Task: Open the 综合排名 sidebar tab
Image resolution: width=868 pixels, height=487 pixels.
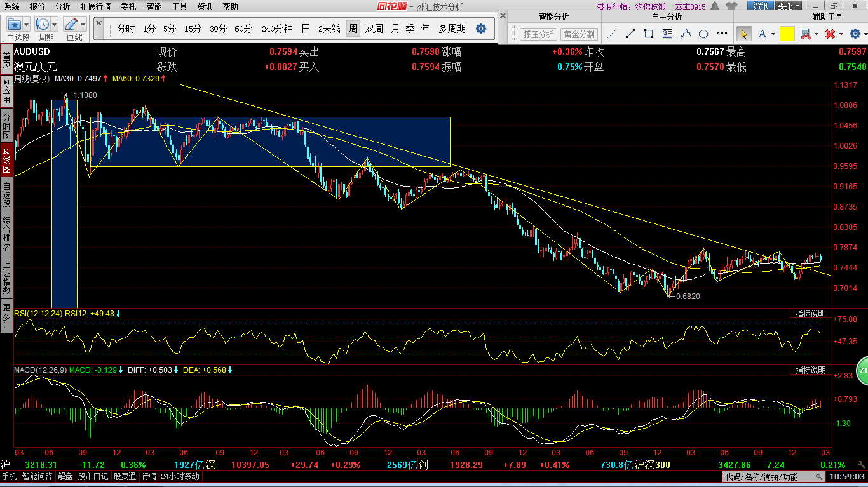Action: point(6,234)
